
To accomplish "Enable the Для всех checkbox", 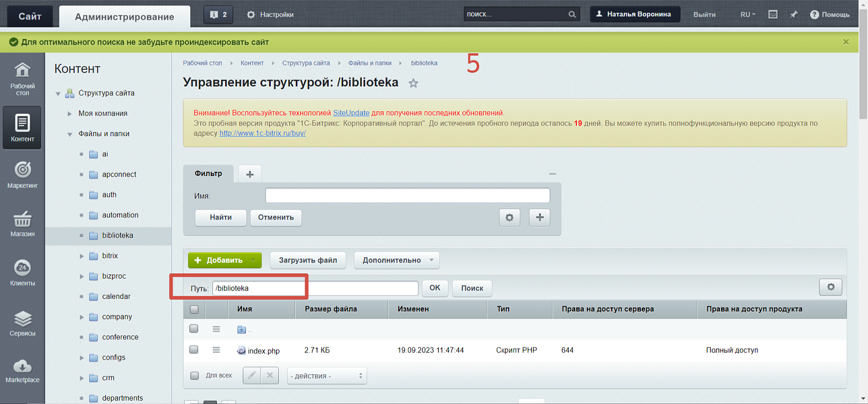I will [x=194, y=375].
